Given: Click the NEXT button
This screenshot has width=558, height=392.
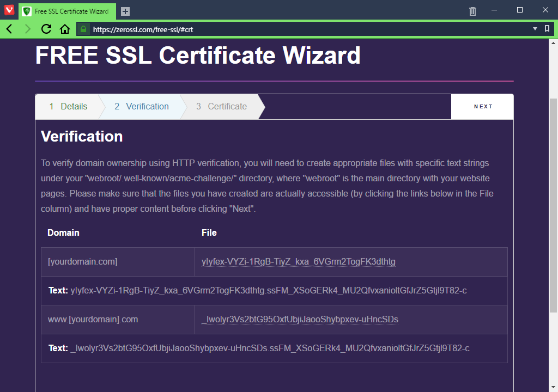Looking at the screenshot, I should [x=483, y=106].
